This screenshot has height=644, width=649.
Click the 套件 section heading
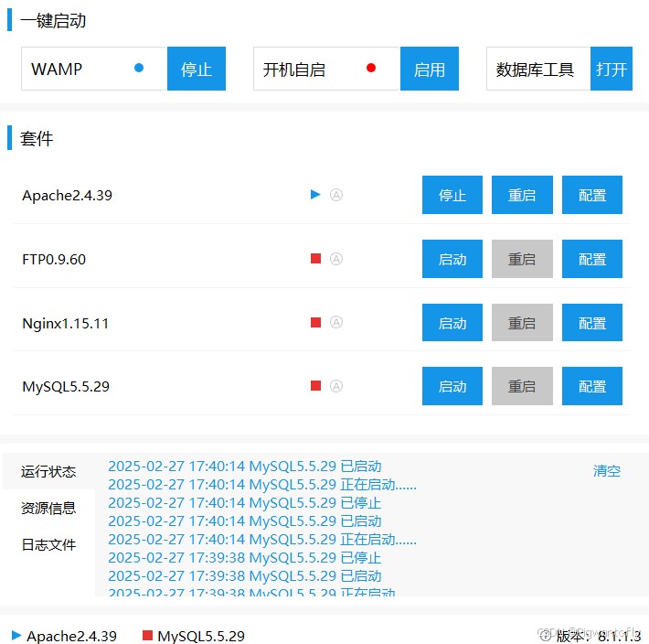pos(37,138)
